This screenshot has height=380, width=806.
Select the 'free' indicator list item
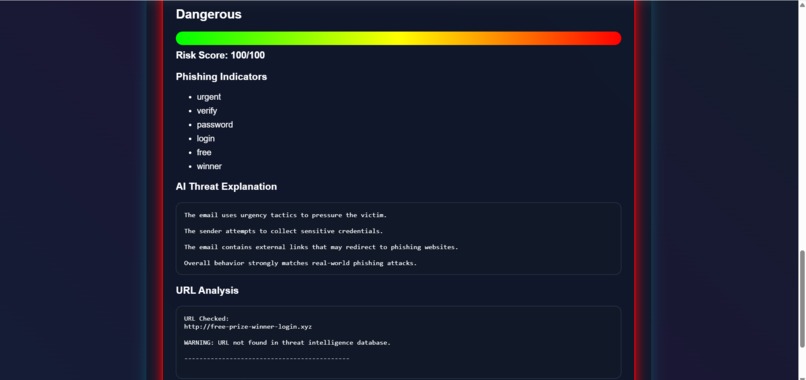pos(204,152)
